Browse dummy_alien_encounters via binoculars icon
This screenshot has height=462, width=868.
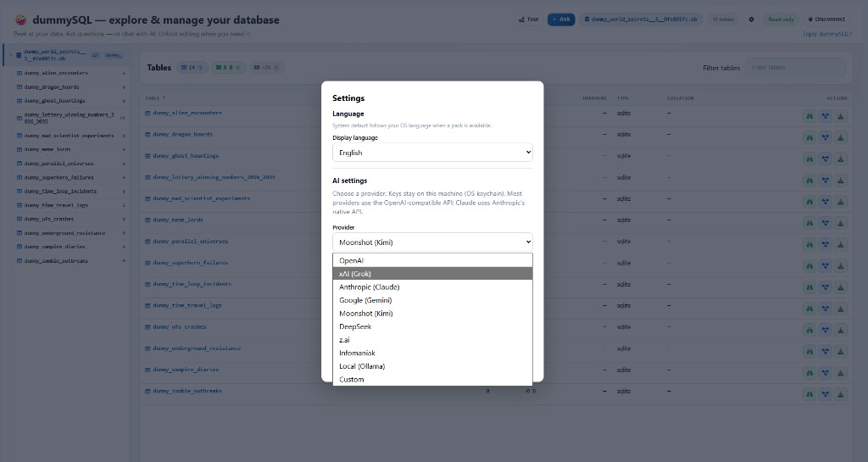810,116
